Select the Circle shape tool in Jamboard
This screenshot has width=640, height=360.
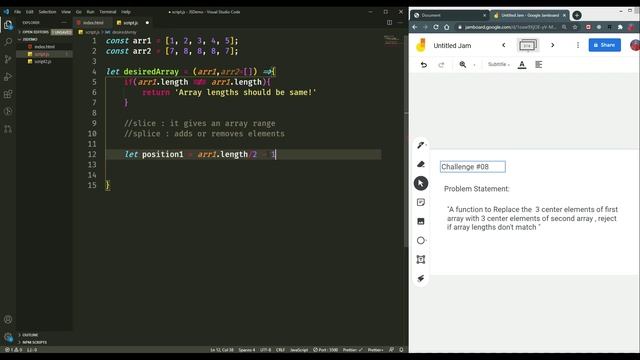[421, 240]
